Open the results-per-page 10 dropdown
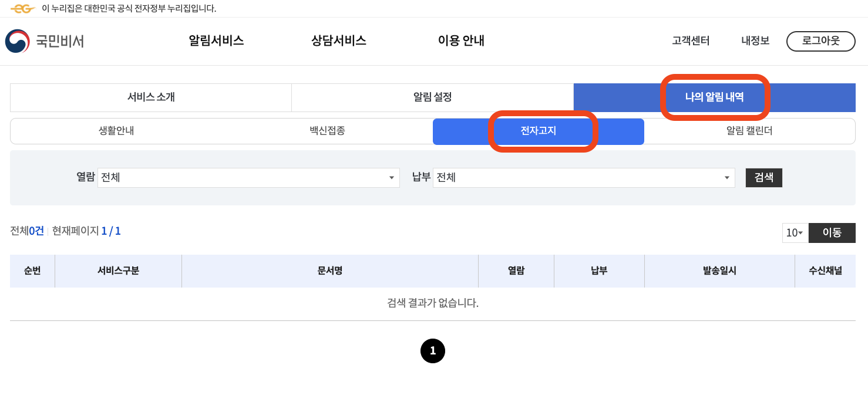Image resolution: width=868 pixels, height=419 pixels. (795, 232)
